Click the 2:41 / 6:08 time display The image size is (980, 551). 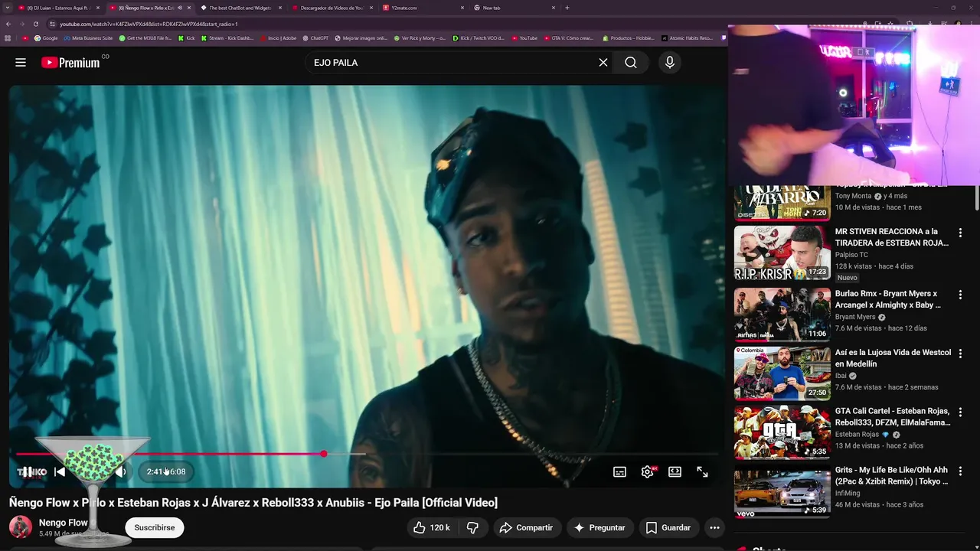(x=166, y=471)
